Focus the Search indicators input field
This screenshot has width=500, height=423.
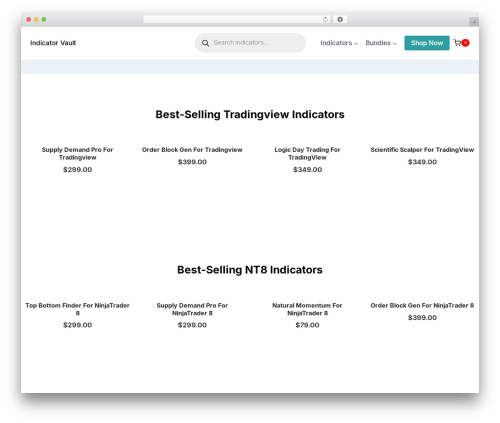[250, 43]
